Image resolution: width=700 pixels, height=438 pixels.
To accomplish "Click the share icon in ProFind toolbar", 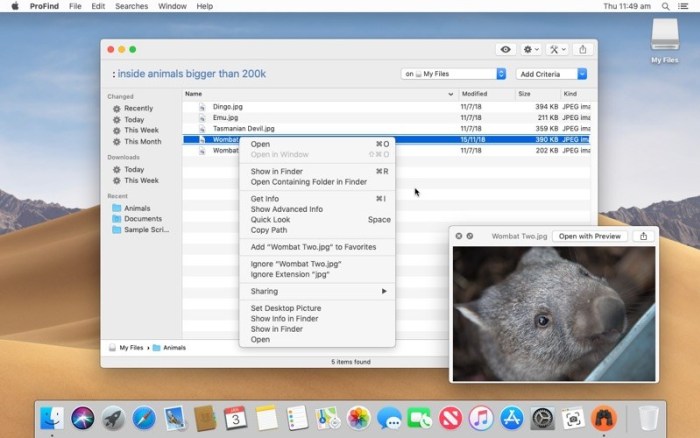I will click(583, 49).
